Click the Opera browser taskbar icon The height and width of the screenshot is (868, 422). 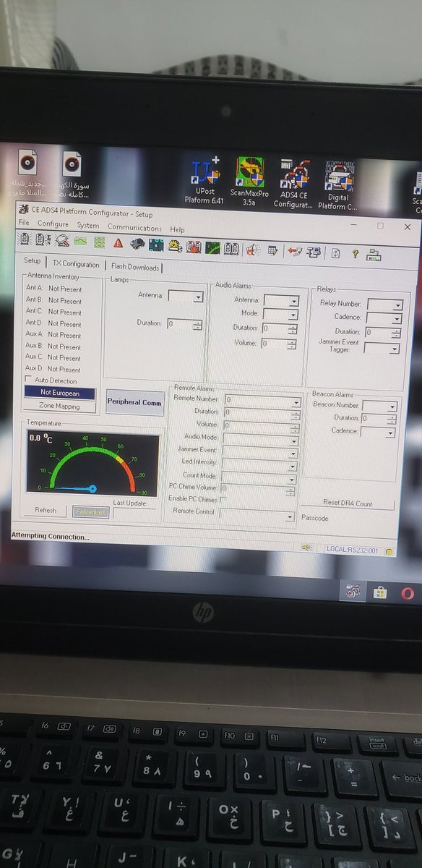point(408,593)
